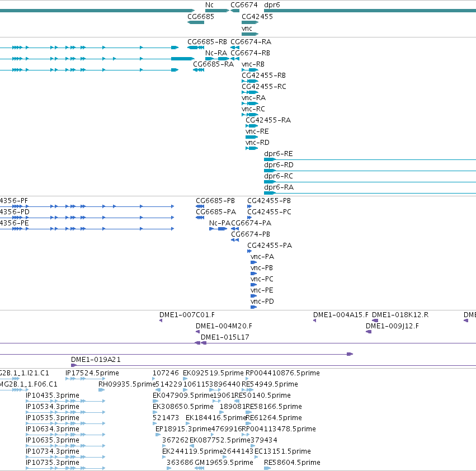Select transcript label dpr6-RE
The width and height of the screenshot is (476, 471).
(x=279, y=154)
